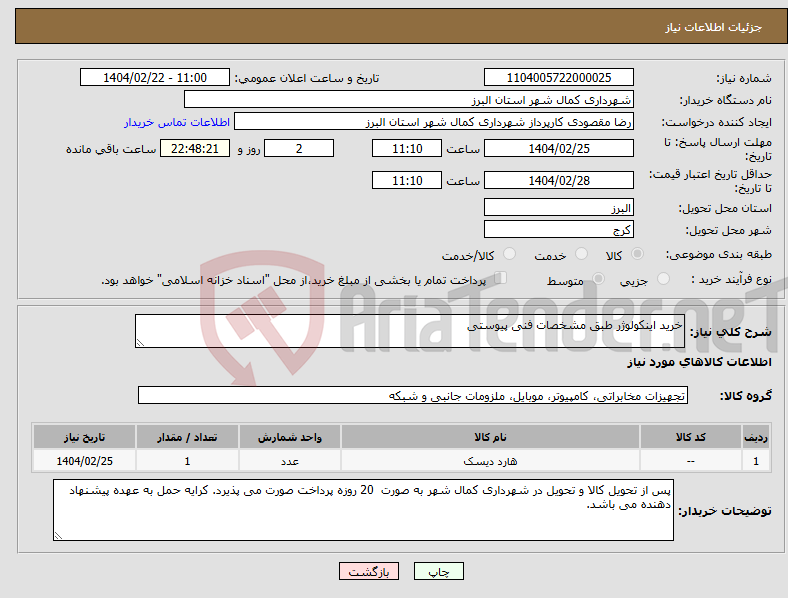The width and height of the screenshot is (788, 598).
Task: Select the کالا radio button
Action: (637, 254)
